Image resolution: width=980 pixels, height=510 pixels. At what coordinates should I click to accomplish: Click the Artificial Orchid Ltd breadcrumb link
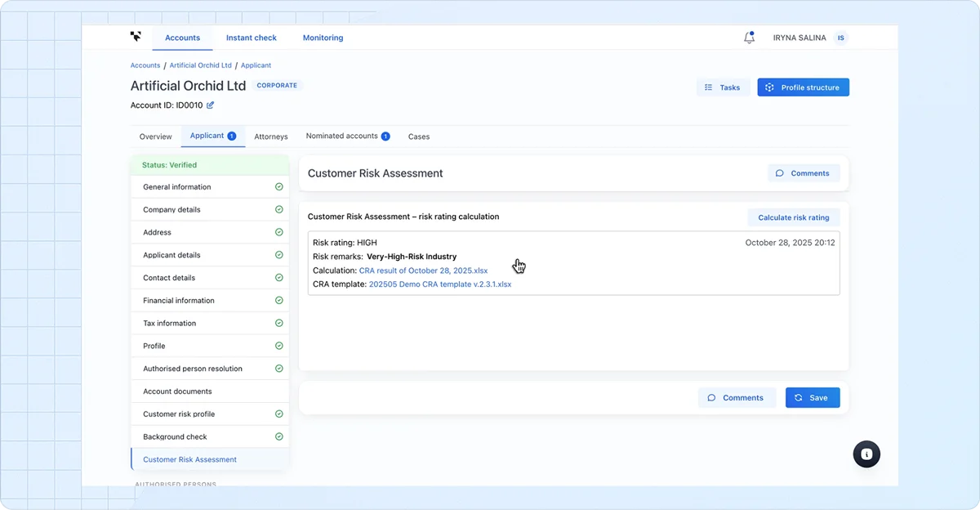201,65
